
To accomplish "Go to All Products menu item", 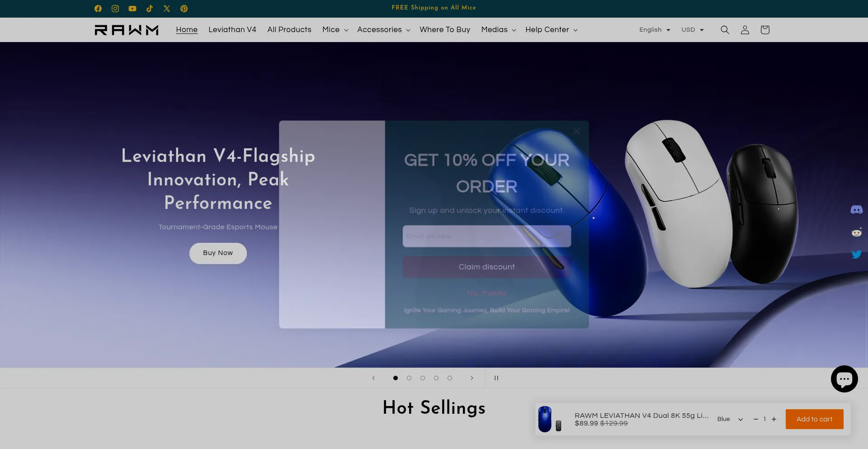I will (x=289, y=30).
